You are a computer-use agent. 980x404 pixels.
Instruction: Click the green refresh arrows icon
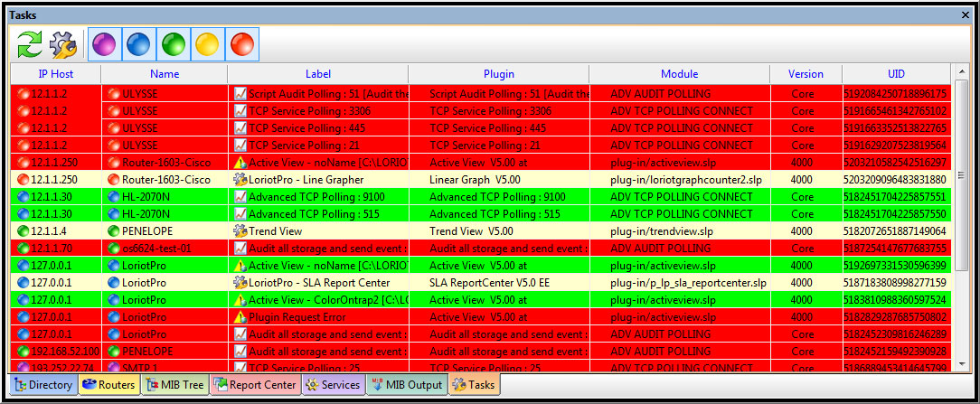tap(30, 44)
